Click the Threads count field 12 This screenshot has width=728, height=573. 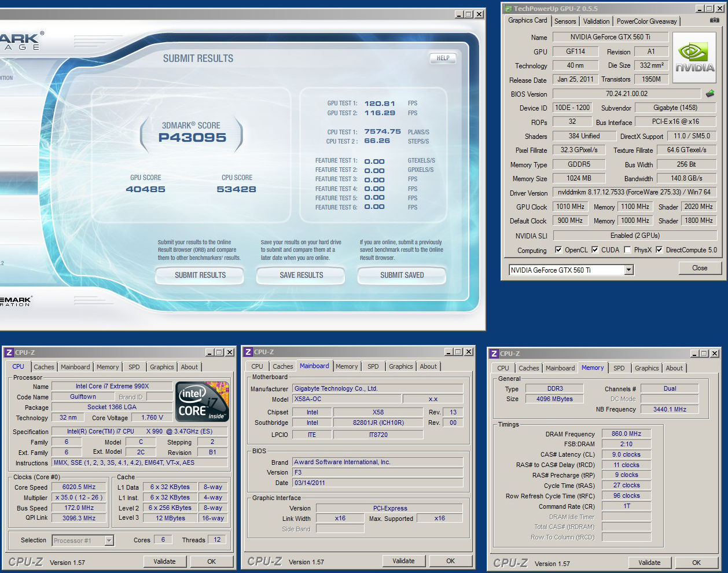217,539
